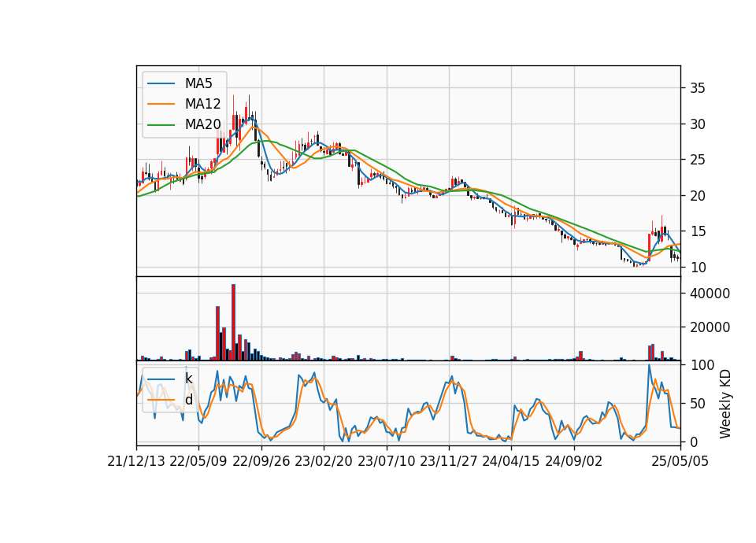Click the MA5 blue line sample in legend
The width and height of the screenshot is (756, 543).
coord(161,83)
